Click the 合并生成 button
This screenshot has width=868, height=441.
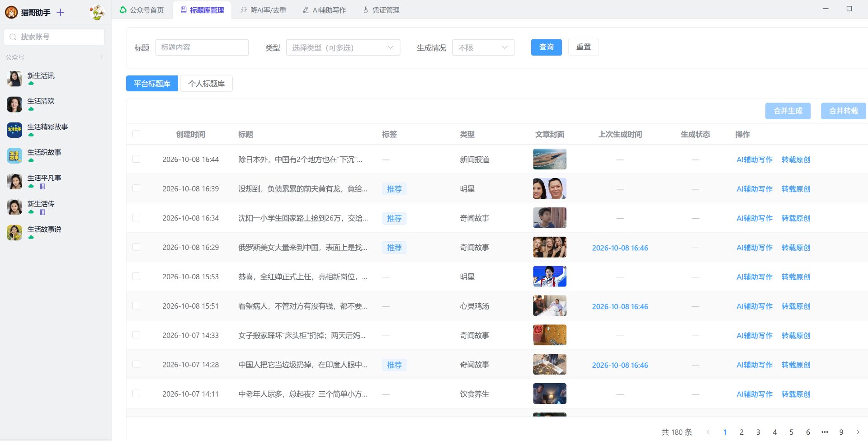[788, 111]
